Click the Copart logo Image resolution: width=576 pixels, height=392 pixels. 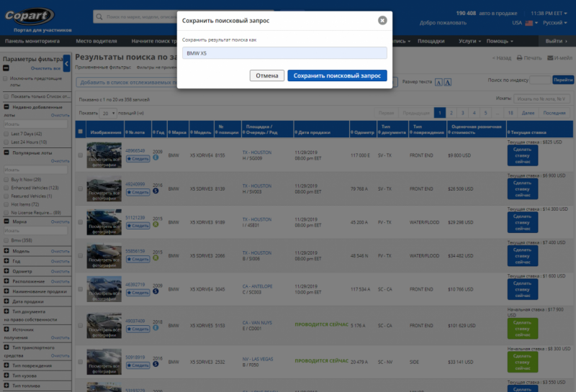point(30,16)
